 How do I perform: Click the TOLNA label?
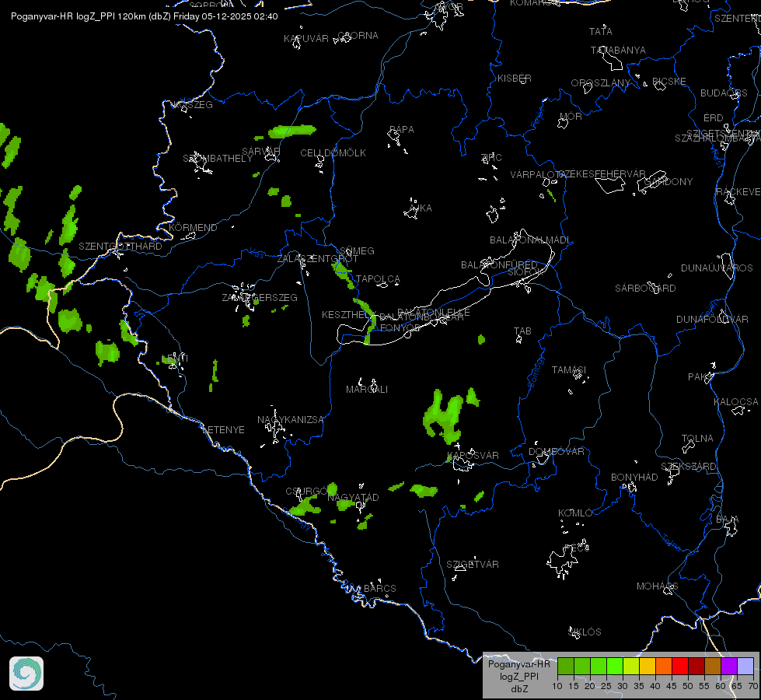point(697,439)
